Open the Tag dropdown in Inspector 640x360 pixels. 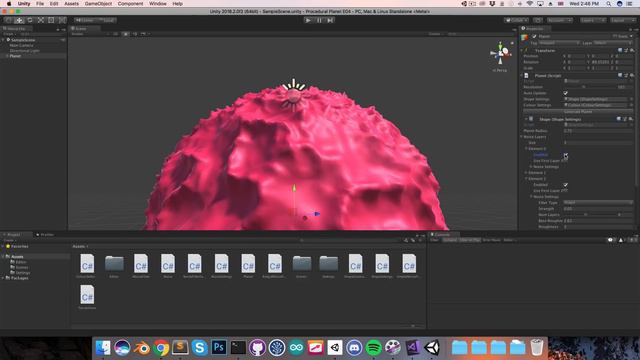559,43
